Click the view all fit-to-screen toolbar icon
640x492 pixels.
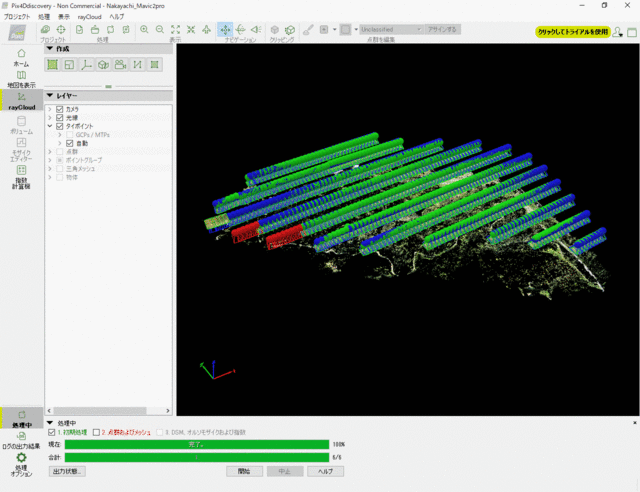(176, 29)
